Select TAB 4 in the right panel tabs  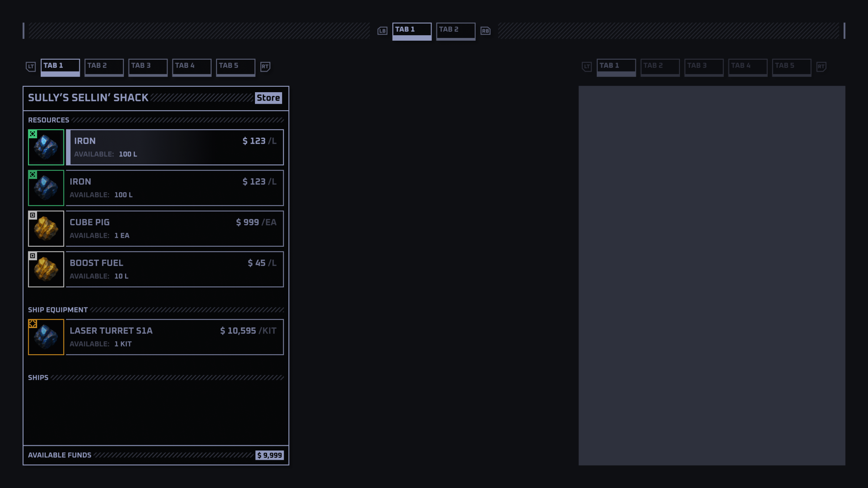[x=747, y=67]
